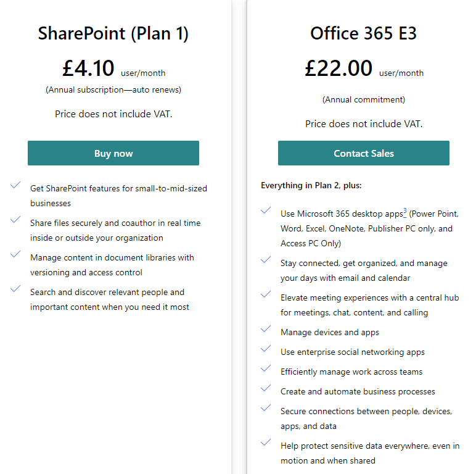Click checkmark next to Create and automate processes

point(266,388)
